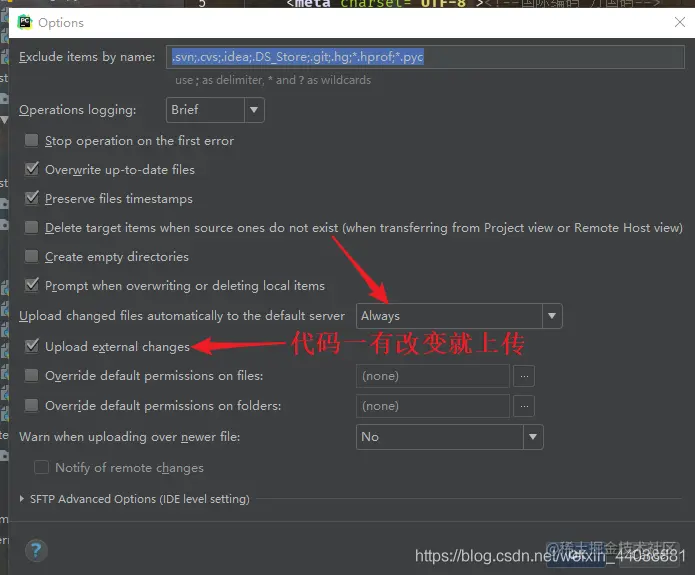Click the folder permissions (none) field

[433, 406]
